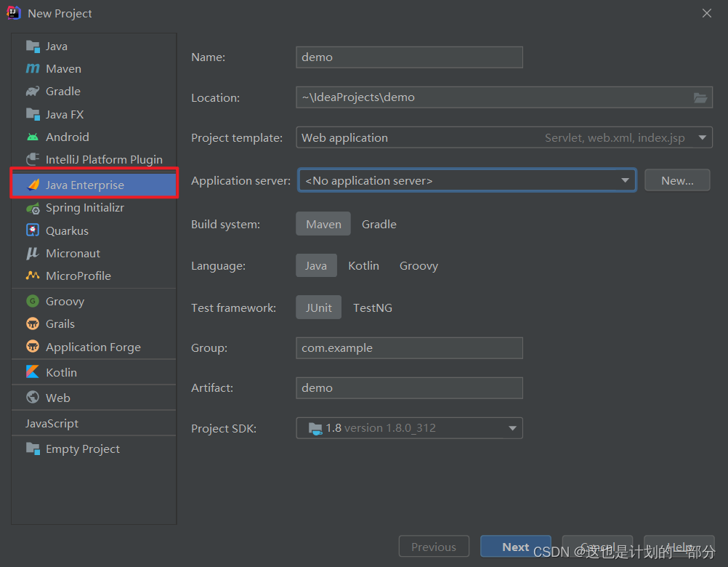This screenshot has height=567, width=728.
Task: Click the Help button
Action: tap(679, 547)
